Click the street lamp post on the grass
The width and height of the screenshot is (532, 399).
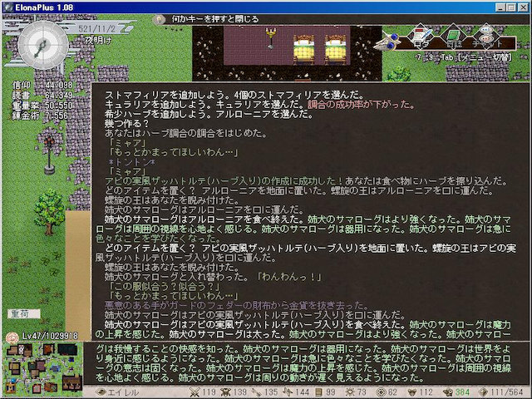click(x=50, y=154)
